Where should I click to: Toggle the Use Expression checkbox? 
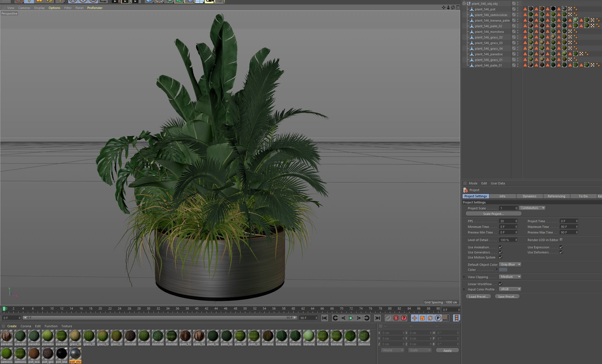click(x=561, y=247)
